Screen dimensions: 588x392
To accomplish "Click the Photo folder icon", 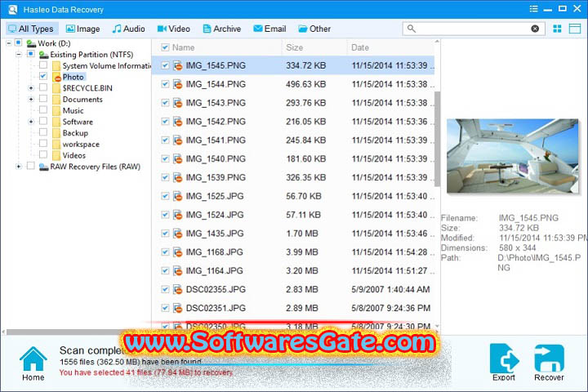I will (56, 78).
